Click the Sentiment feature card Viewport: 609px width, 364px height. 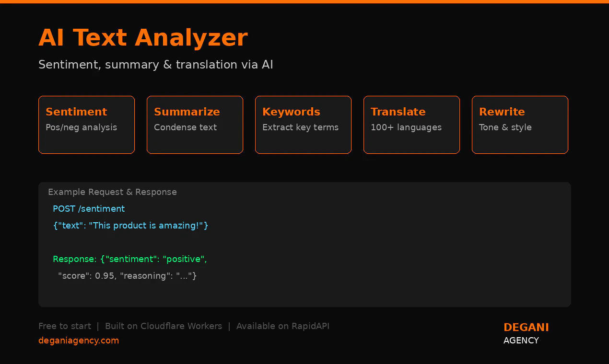(x=86, y=125)
